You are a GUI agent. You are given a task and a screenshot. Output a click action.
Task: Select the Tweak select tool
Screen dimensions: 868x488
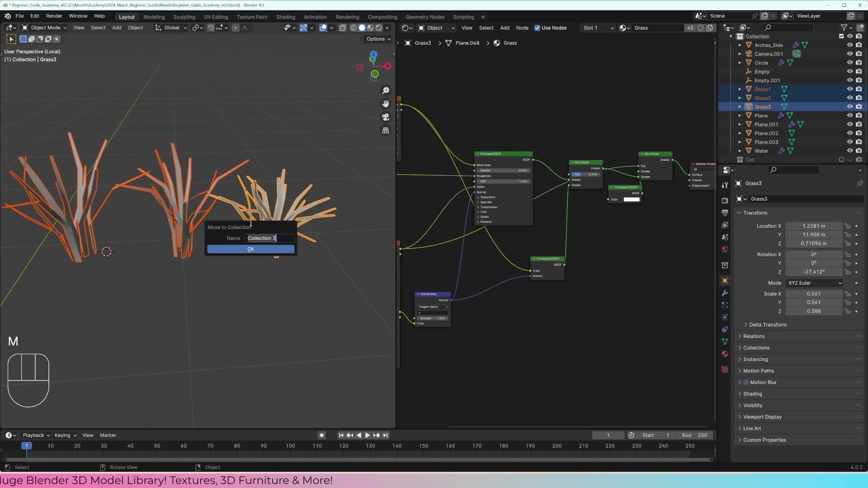point(11,39)
